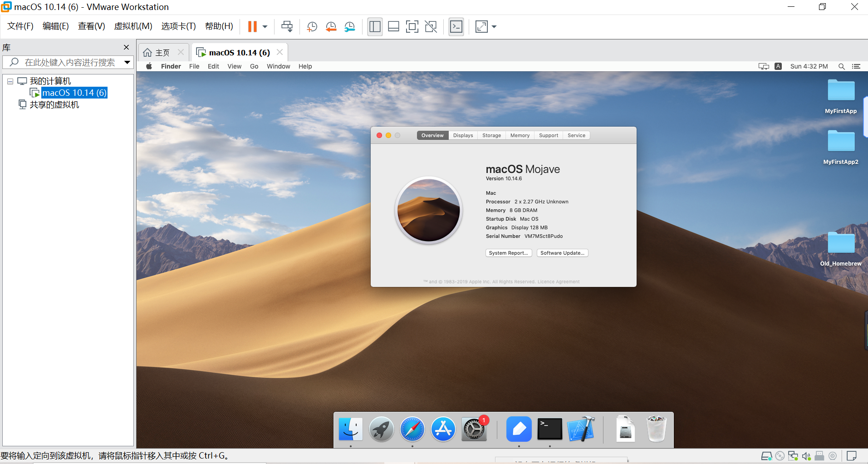Open the Trash in the Dock
This screenshot has width=868, height=464.
tap(656, 429)
